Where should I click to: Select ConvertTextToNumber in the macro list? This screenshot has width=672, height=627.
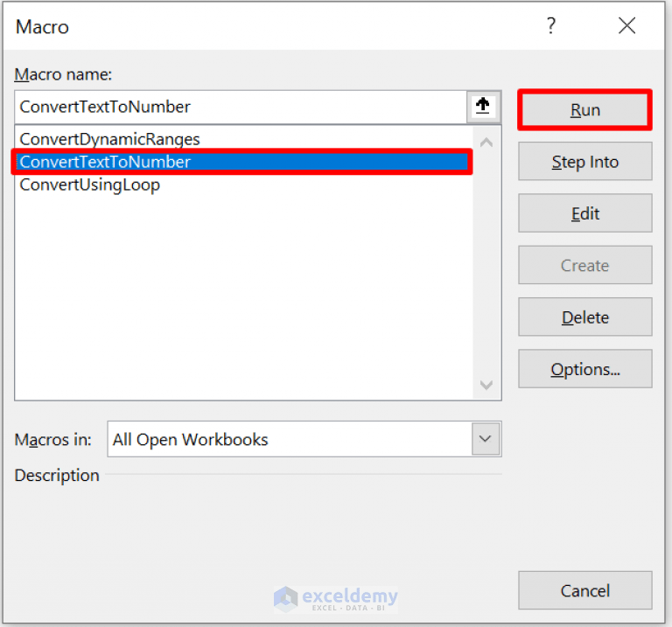(242, 162)
